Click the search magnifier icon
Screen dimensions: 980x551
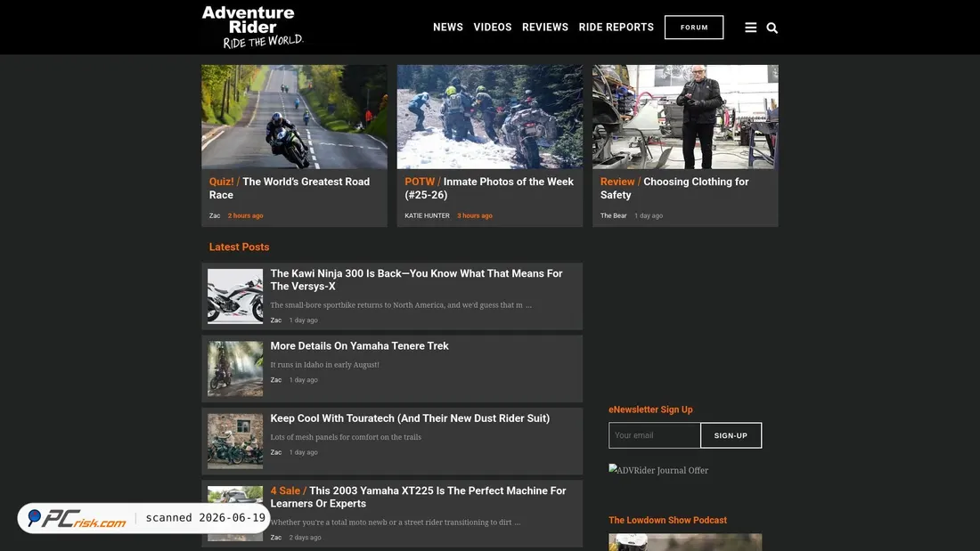tap(772, 28)
